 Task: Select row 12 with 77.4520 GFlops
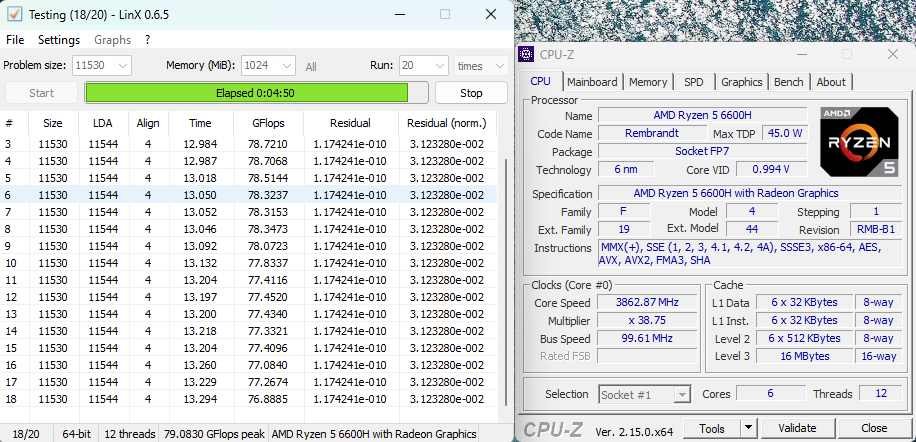(x=248, y=297)
